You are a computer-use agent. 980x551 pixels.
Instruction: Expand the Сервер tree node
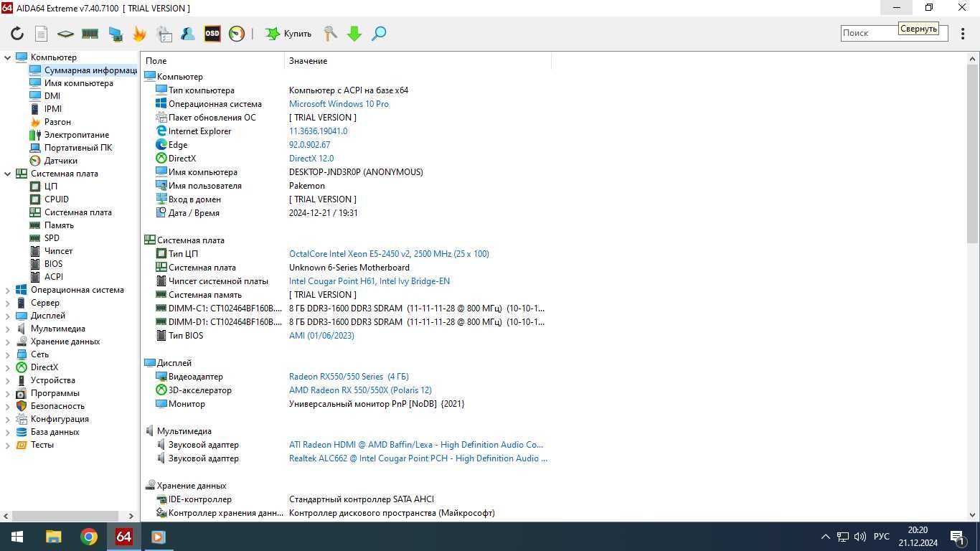pos(8,303)
